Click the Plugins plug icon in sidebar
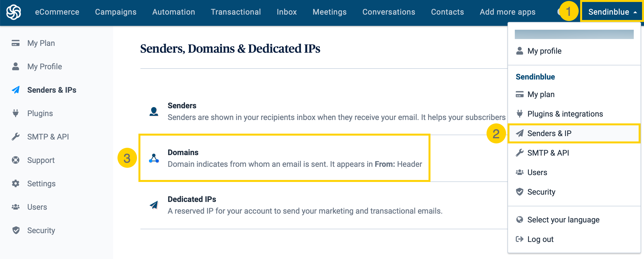 16,113
